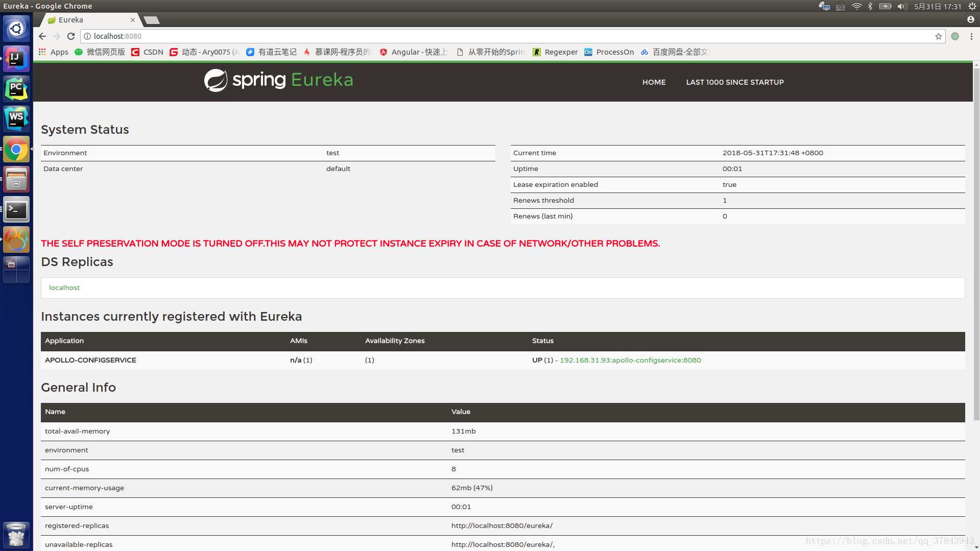Close the Eureka tab
980x551 pixels.
(x=133, y=20)
